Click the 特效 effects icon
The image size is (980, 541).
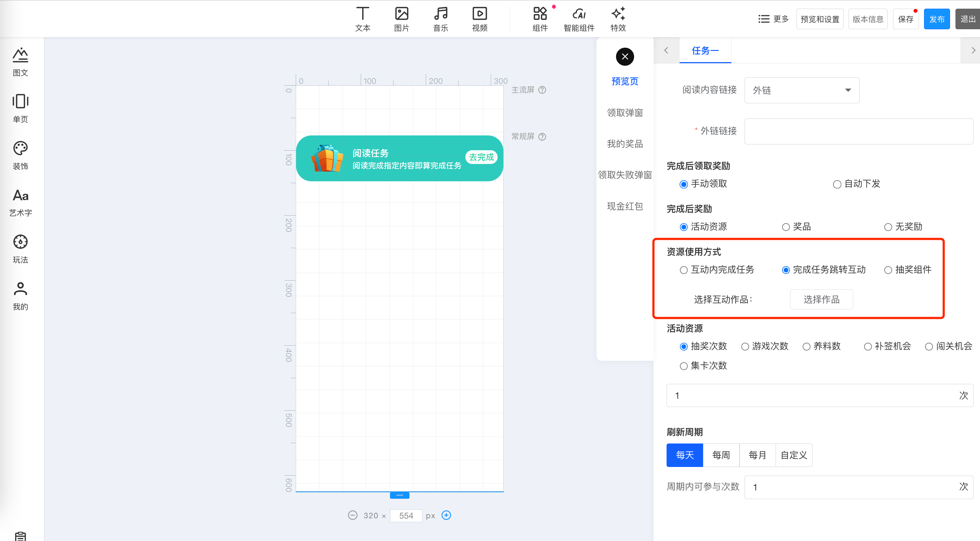(618, 14)
